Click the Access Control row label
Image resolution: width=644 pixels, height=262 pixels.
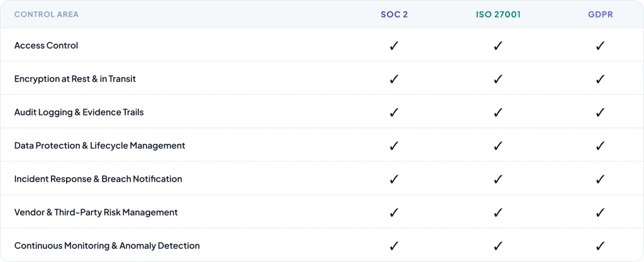coord(46,45)
